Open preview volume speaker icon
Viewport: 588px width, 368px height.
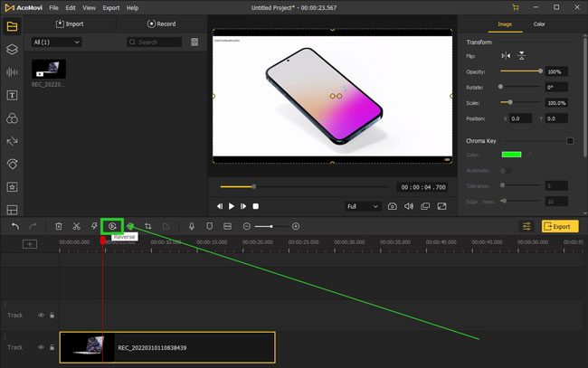click(x=409, y=206)
